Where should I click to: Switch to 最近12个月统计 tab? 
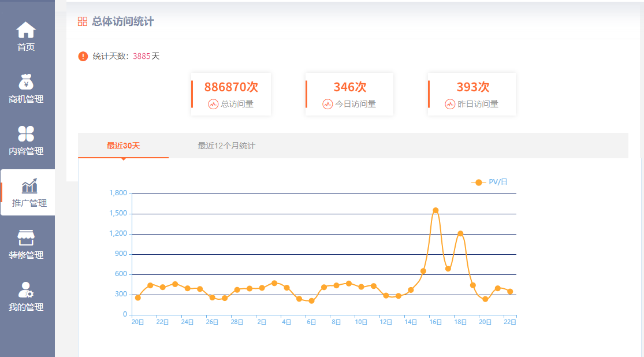[226, 146]
